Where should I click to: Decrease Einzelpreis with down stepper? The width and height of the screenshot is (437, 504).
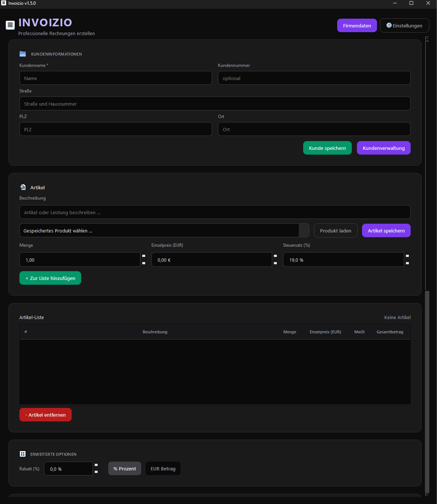[x=275, y=263]
